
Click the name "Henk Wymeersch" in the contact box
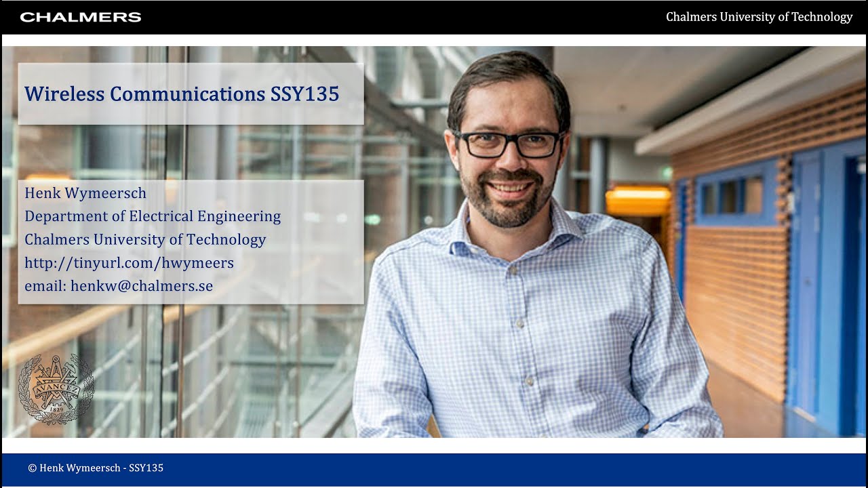[85, 193]
